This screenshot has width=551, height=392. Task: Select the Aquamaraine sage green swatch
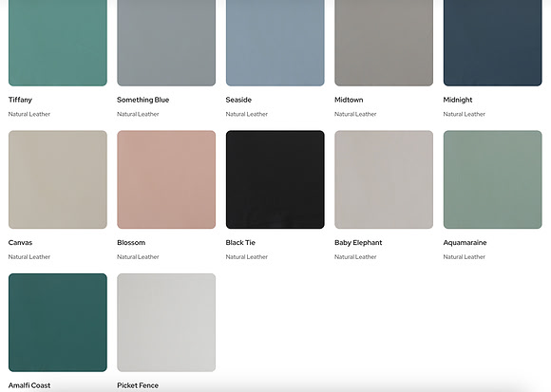point(493,179)
